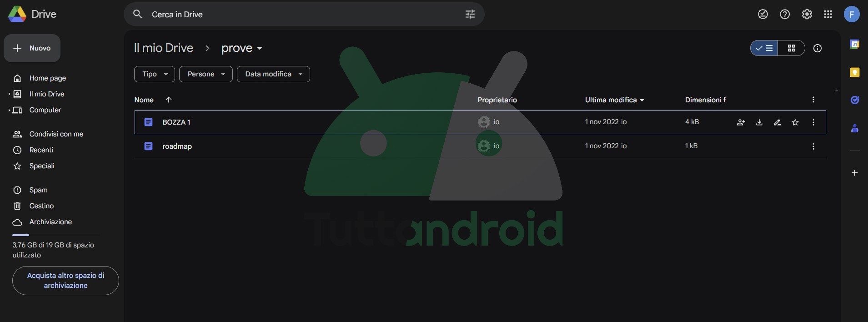Download the BOZZA 1 file
868x322 pixels.
pyautogui.click(x=759, y=122)
